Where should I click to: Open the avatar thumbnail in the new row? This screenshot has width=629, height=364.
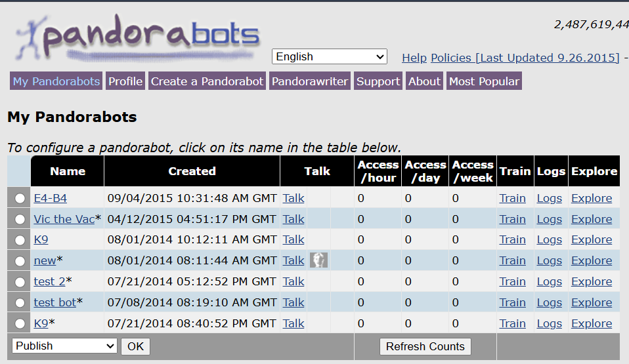click(318, 260)
